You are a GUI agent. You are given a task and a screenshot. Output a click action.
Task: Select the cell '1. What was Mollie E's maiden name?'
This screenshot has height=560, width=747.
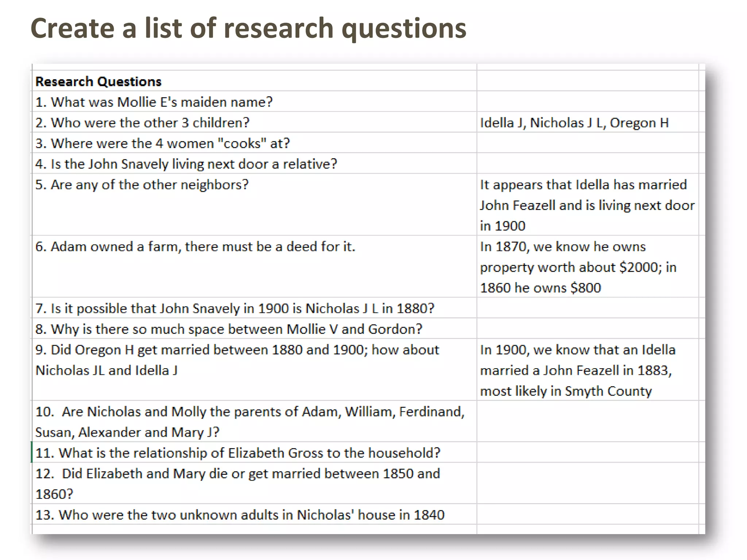click(x=254, y=101)
